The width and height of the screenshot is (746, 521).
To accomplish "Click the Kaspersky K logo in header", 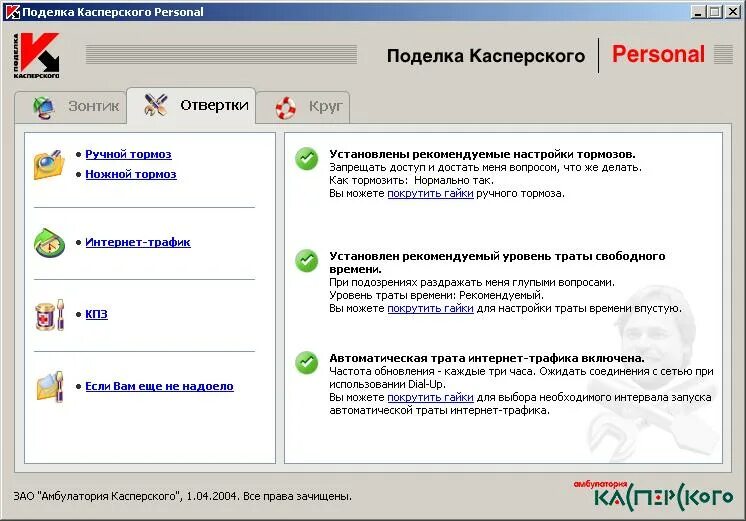I will pos(37,56).
